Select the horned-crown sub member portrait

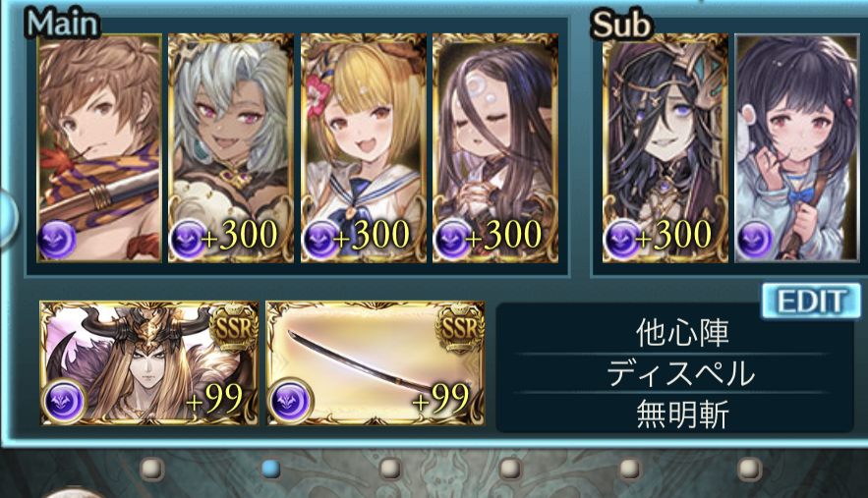point(665,147)
